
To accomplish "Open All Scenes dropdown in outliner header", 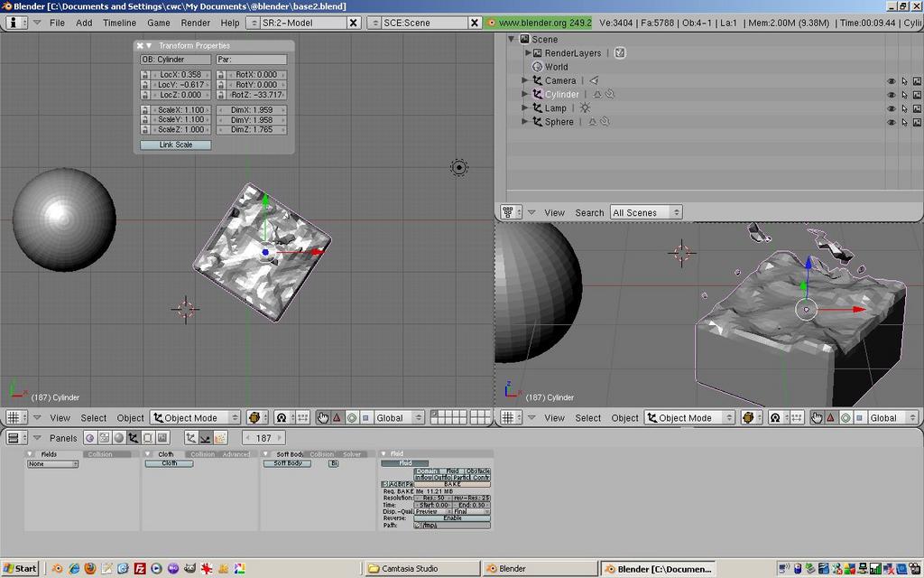I will (x=646, y=212).
